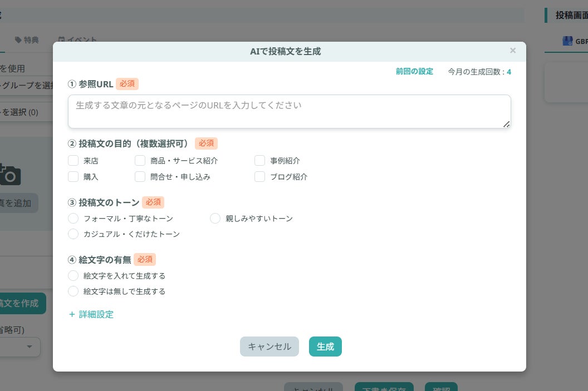Select 絵文字を入れて生成する option
Image resolution: width=588 pixels, height=391 pixels.
click(x=73, y=276)
